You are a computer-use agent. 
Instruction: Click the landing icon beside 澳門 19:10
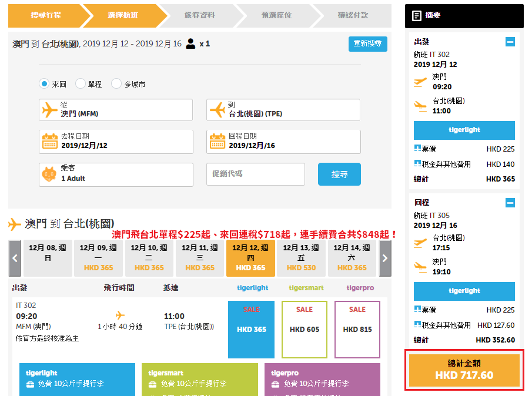(420, 267)
